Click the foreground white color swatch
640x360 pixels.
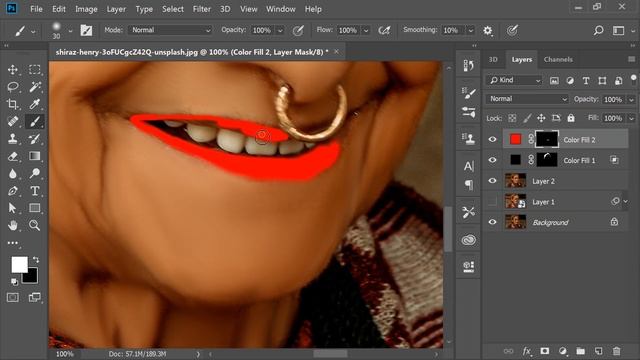pyautogui.click(x=19, y=264)
